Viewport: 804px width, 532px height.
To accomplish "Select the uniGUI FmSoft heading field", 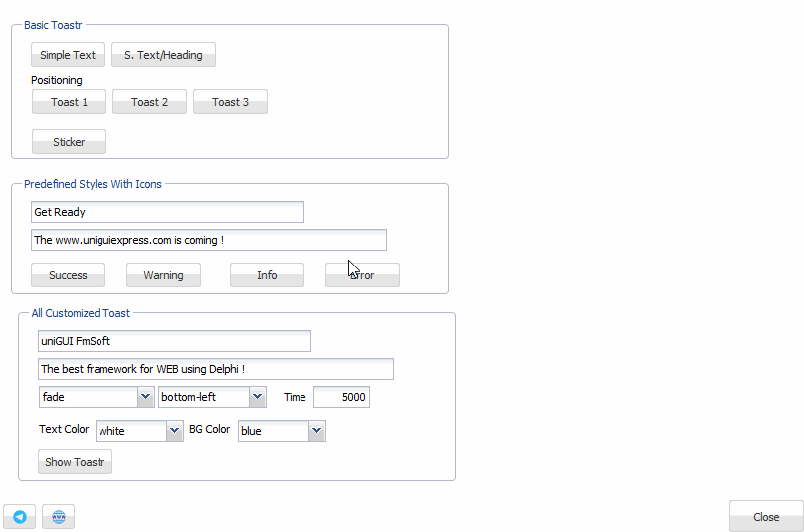I will coord(174,341).
